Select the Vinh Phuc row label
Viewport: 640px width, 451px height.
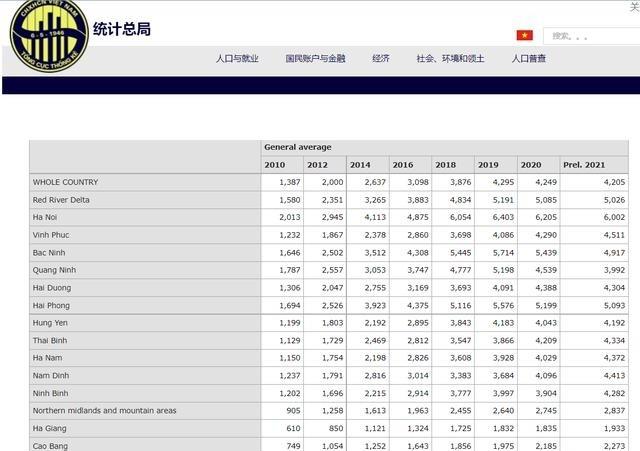click(x=51, y=235)
